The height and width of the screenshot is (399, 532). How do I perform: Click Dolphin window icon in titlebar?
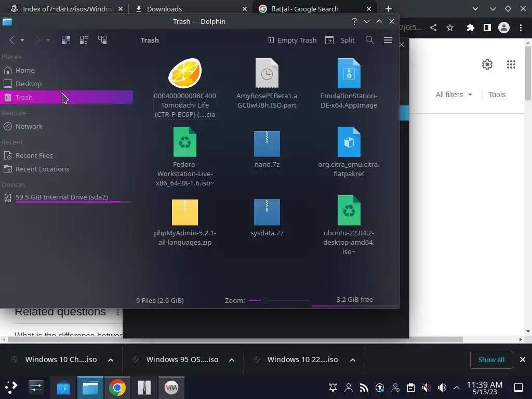pos(7,22)
